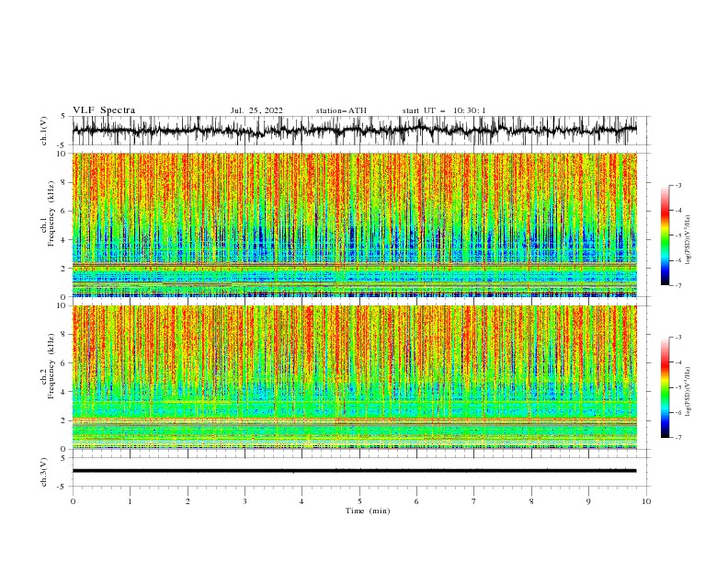This screenshot has height=563, width=728.
Task: Click the ch.1 voltage waveform trace panel
Action: (x=355, y=131)
